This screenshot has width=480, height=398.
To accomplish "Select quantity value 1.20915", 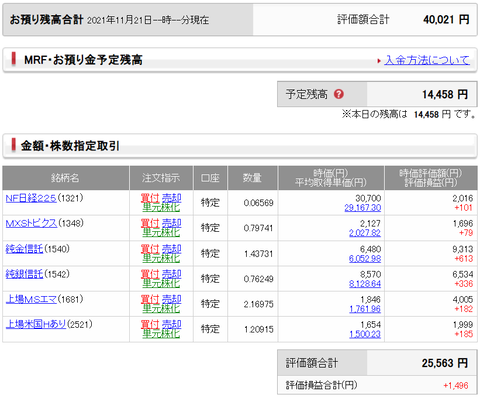I will (x=258, y=330).
